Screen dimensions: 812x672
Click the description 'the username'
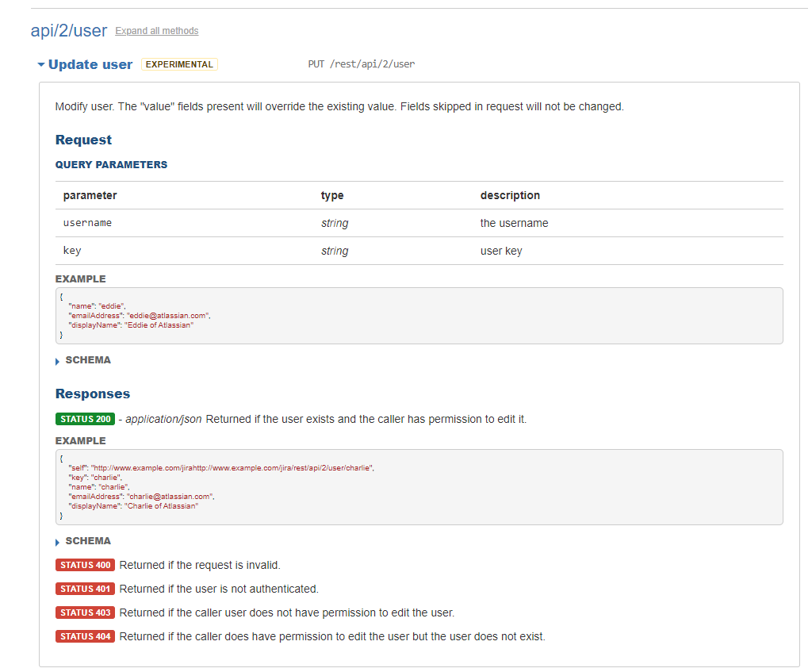(514, 223)
